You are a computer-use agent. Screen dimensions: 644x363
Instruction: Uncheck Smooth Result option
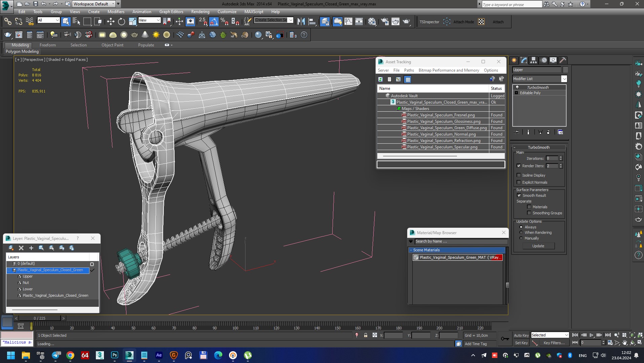tap(519, 195)
